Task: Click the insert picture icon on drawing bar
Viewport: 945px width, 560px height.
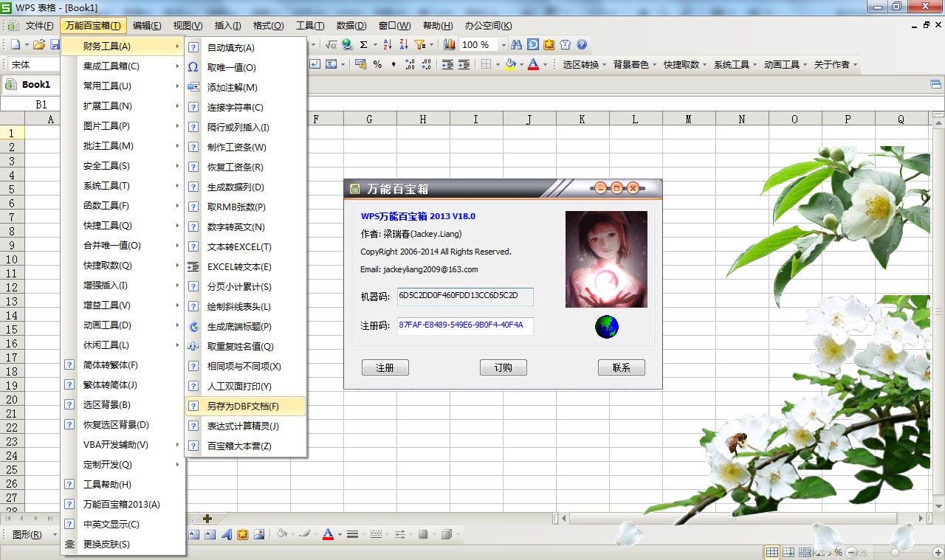Action: 259,534
